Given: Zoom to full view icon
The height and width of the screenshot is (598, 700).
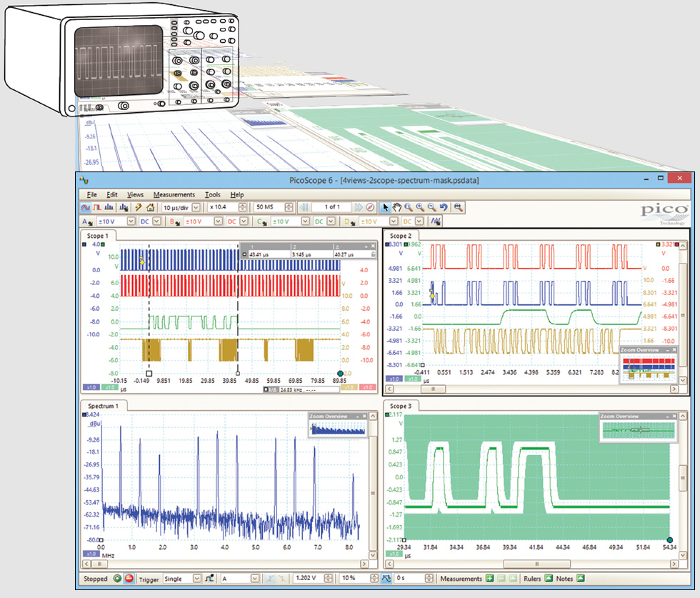Looking at the screenshot, I should 458,207.
